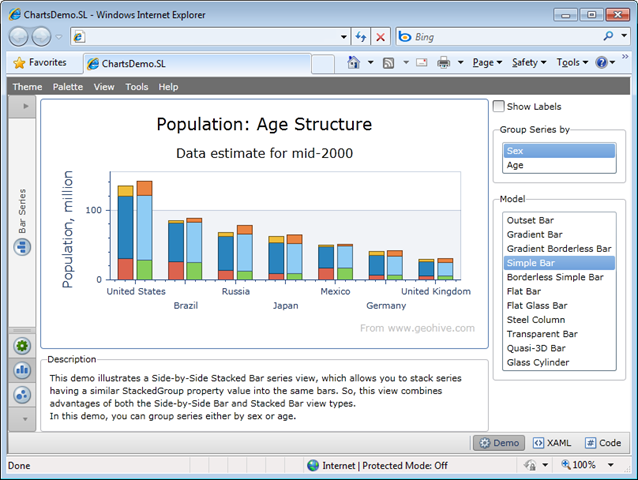Open the Help menu in demo bar

168,87
